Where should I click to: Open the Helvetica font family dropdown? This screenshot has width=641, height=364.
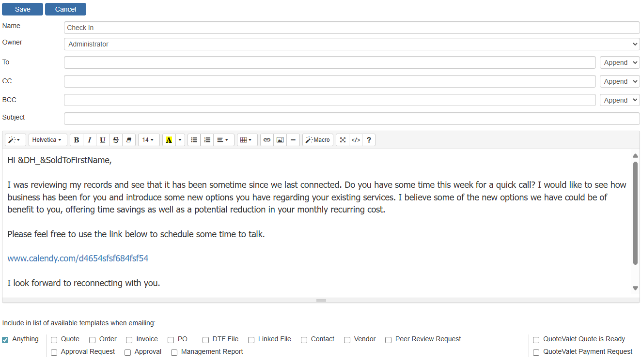[x=47, y=140]
